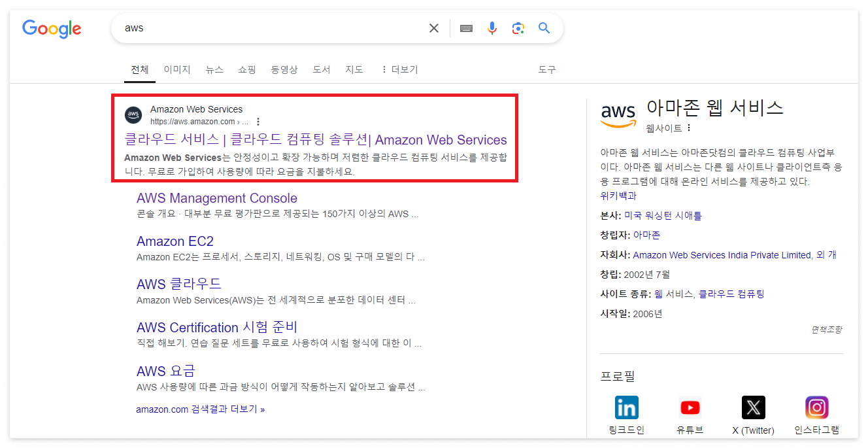Image resolution: width=868 pixels, height=448 pixels.
Task: Click the 링크드인 label
Action: coord(626,430)
